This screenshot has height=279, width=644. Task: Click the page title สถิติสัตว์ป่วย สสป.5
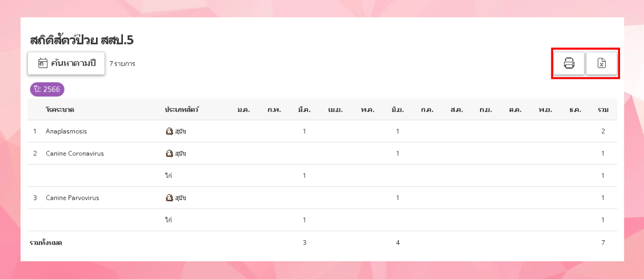(x=82, y=41)
